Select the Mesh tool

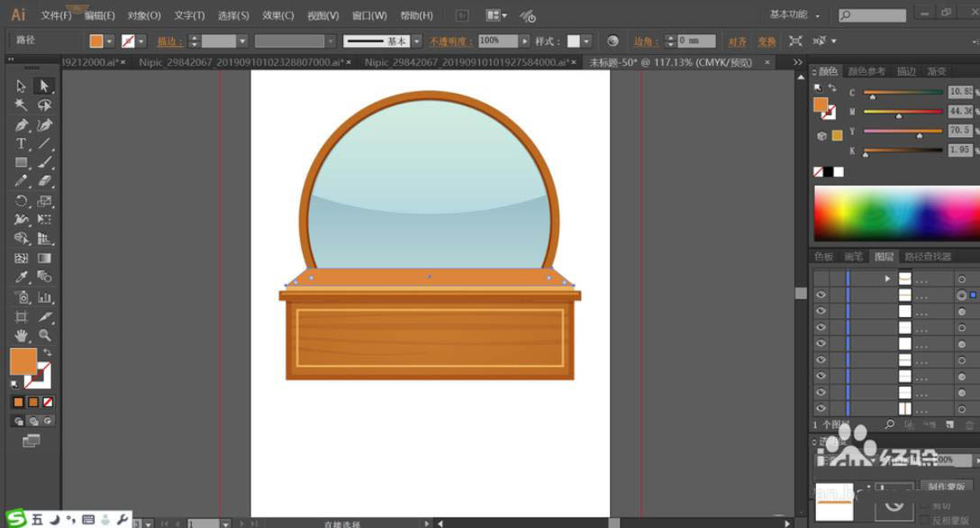[21, 258]
